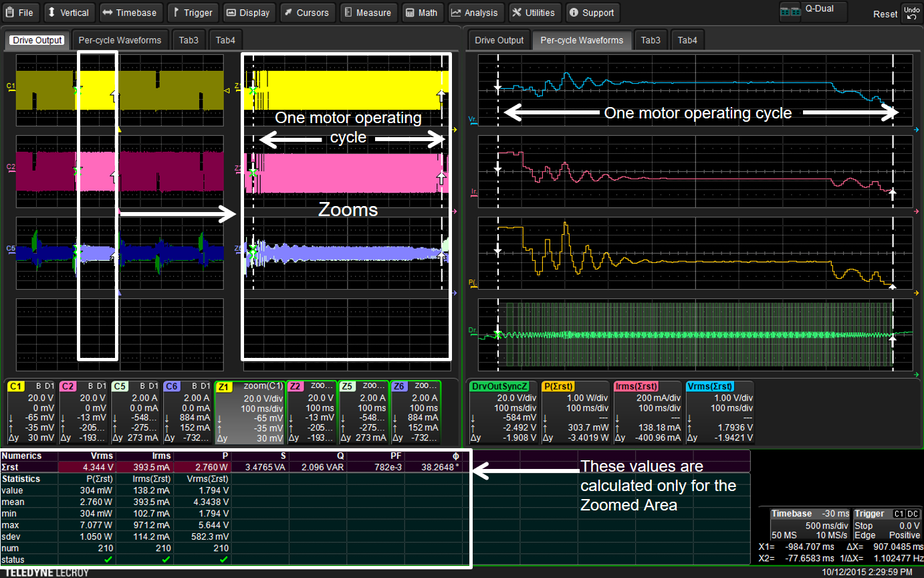Open the Timebase menu
The height and width of the screenshot is (578, 924).
(130, 12)
